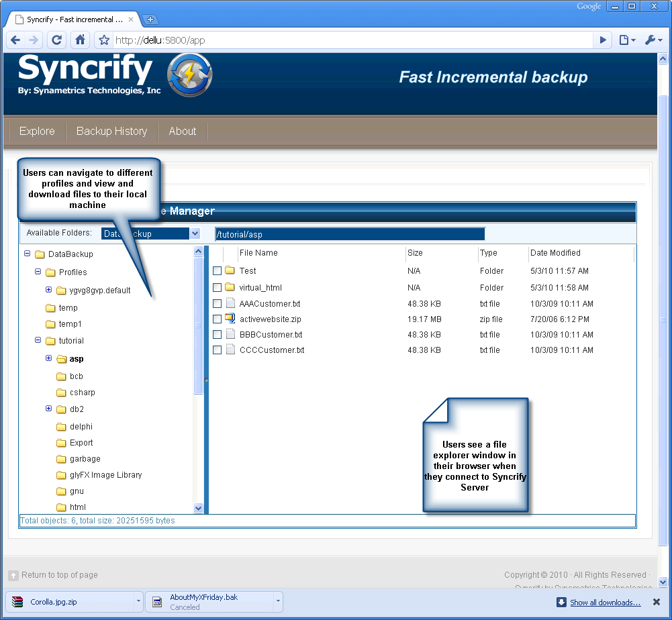Click the browser forward arrow
This screenshot has width=672, height=620.
point(34,40)
